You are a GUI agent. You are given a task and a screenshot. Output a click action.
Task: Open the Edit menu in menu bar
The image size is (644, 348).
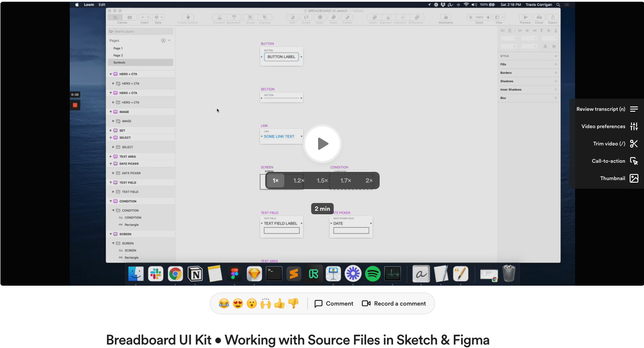tap(102, 5)
